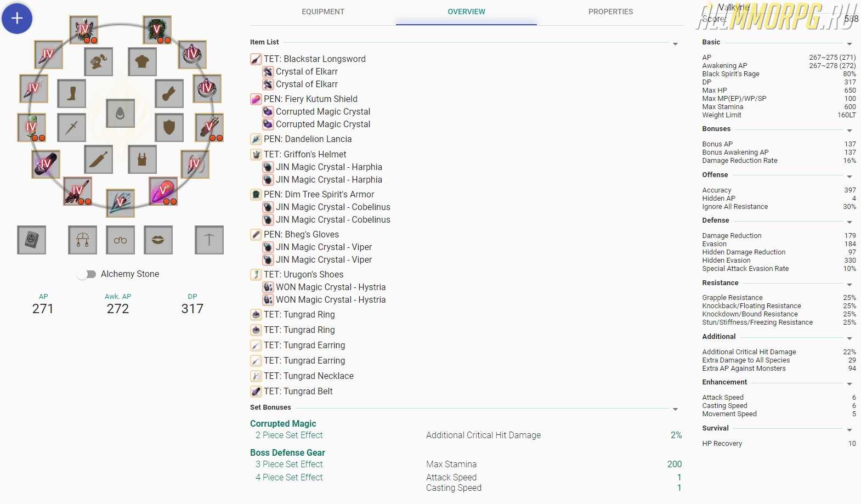The width and height of the screenshot is (861, 504).
Task: Click the Awk. AP 272 summary value
Action: tap(118, 309)
